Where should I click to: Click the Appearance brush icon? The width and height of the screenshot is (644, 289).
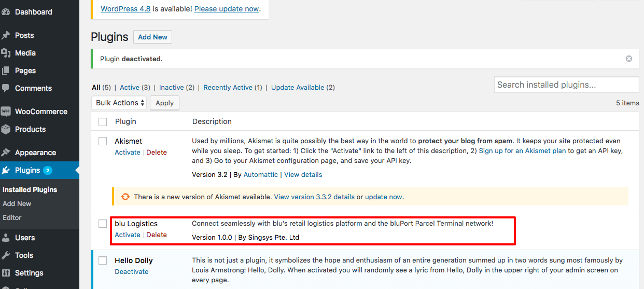[x=6, y=153]
